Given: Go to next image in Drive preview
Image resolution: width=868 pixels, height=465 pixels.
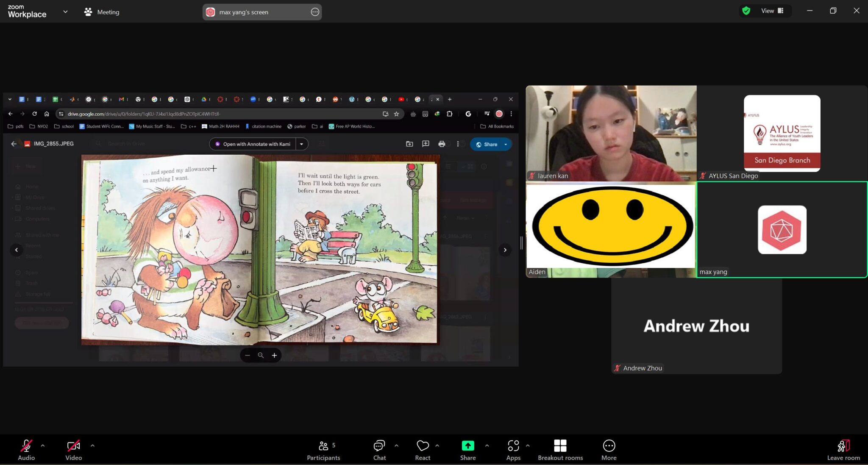Looking at the screenshot, I should pos(505,250).
